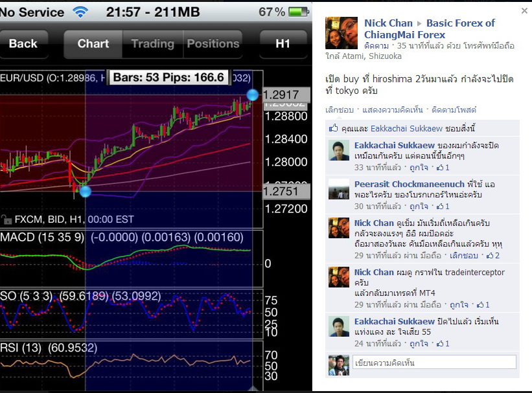Click เลิกชอบ (Unlike) on Nick Chan's 'ดูเข็ม' comment
The width and height of the screenshot is (532, 393).
point(464,256)
